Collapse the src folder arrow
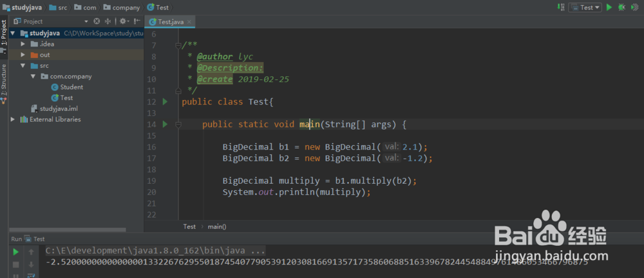 point(23,66)
